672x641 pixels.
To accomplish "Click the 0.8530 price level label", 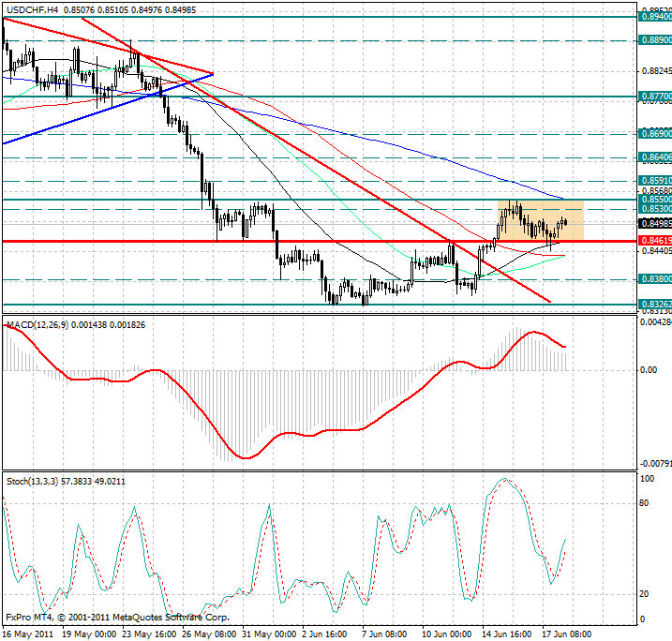I will [x=655, y=209].
